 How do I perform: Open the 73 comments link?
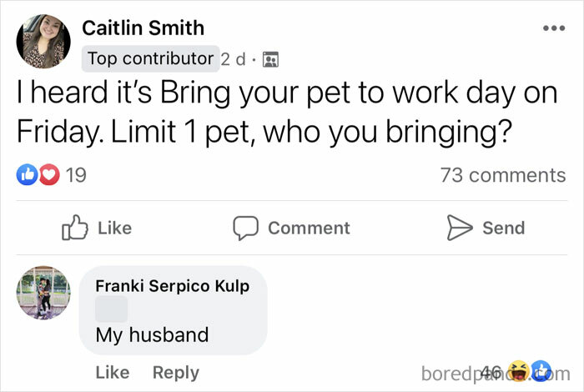[x=502, y=175]
